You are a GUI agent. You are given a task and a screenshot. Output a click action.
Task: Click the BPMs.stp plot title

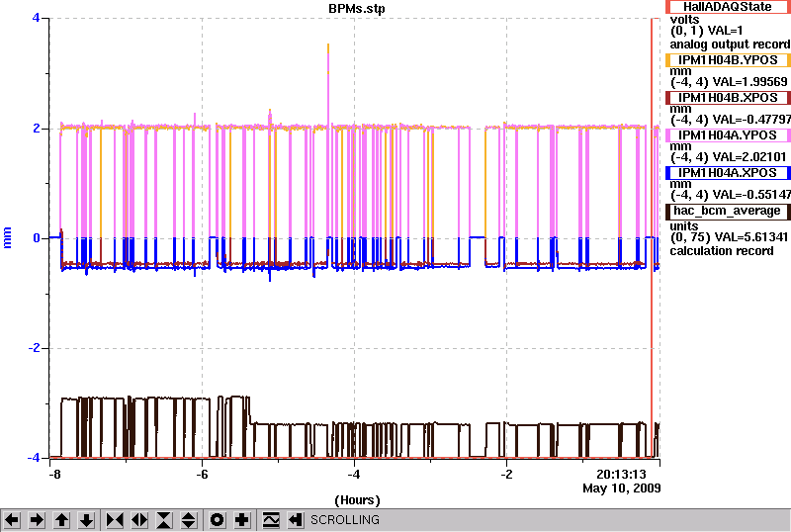tap(356, 9)
